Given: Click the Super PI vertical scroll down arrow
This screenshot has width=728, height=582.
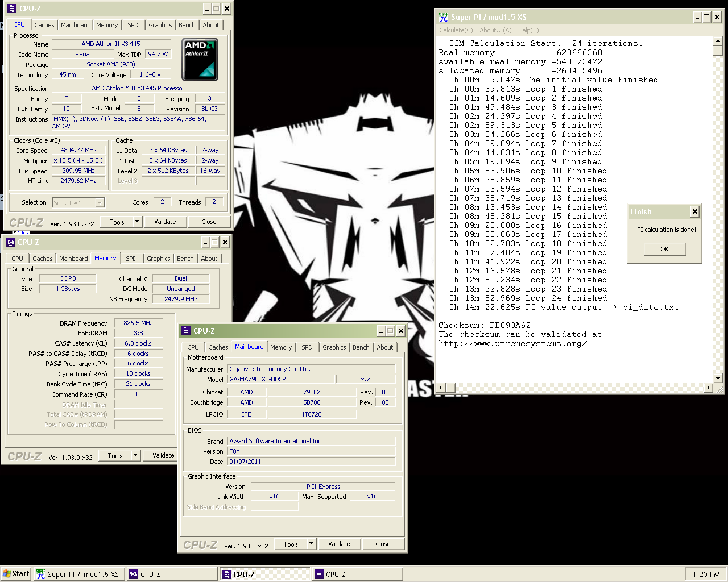Looking at the screenshot, I should pos(718,378).
